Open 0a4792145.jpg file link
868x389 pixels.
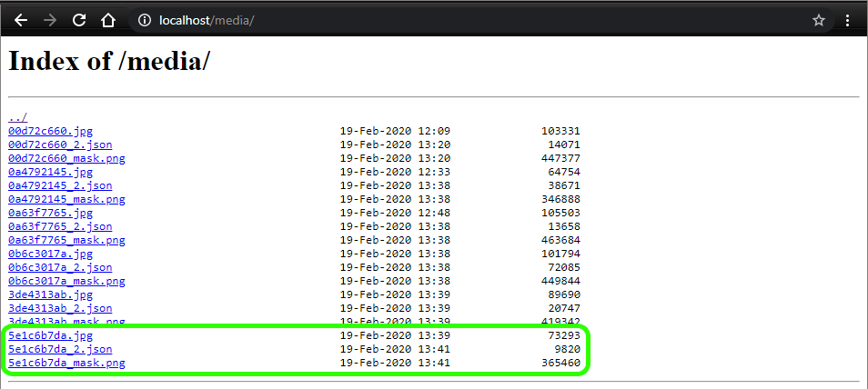(x=50, y=172)
